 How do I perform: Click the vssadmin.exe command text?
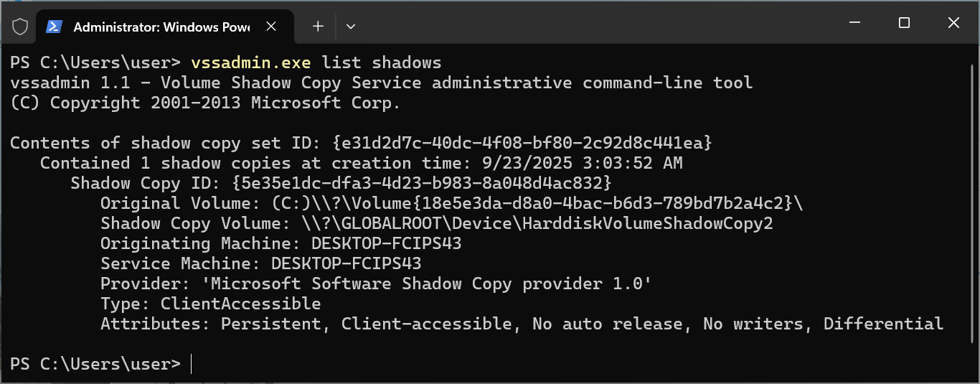[250, 62]
